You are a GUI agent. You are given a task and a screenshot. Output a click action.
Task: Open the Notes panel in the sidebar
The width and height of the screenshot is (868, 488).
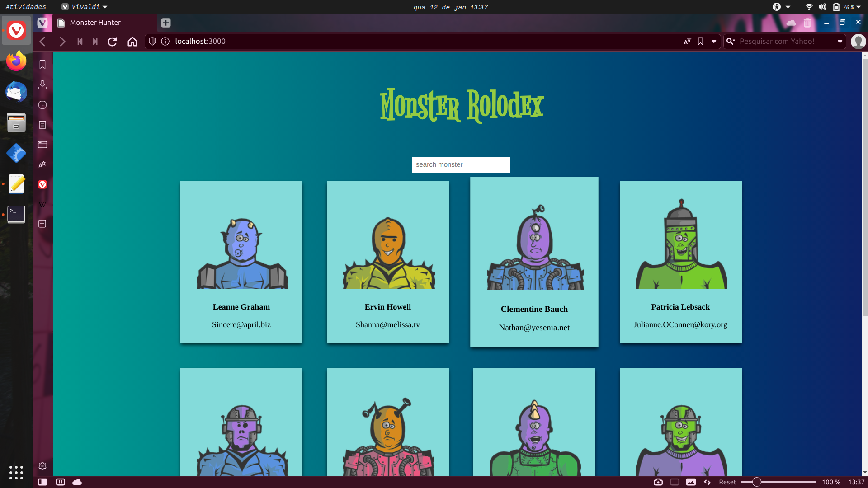pyautogui.click(x=42, y=125)
